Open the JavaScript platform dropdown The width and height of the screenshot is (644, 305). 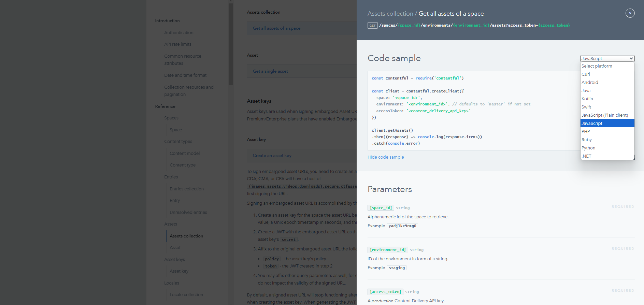(607, 58)
